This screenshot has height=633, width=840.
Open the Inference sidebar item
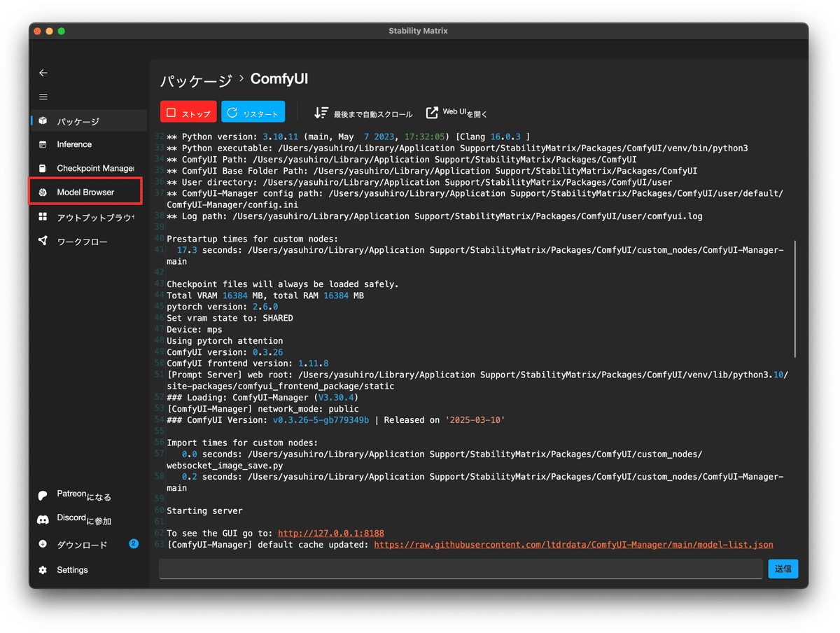pyautogui.click(x=87, y=144)
